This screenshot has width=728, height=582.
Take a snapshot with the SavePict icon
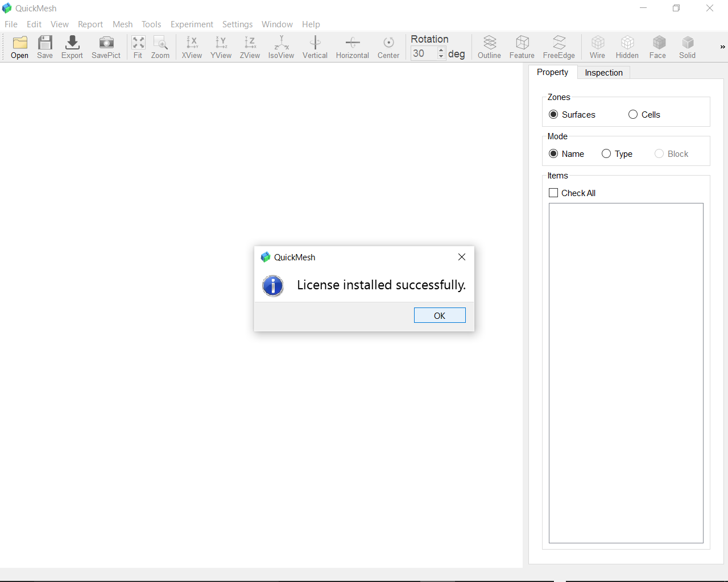point(106,47)
